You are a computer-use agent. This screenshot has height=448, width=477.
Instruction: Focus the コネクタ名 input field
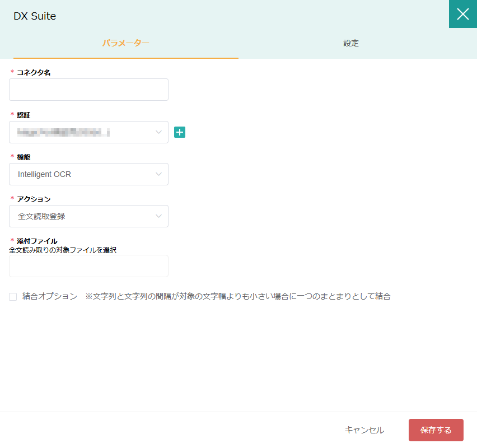[88, 90]
